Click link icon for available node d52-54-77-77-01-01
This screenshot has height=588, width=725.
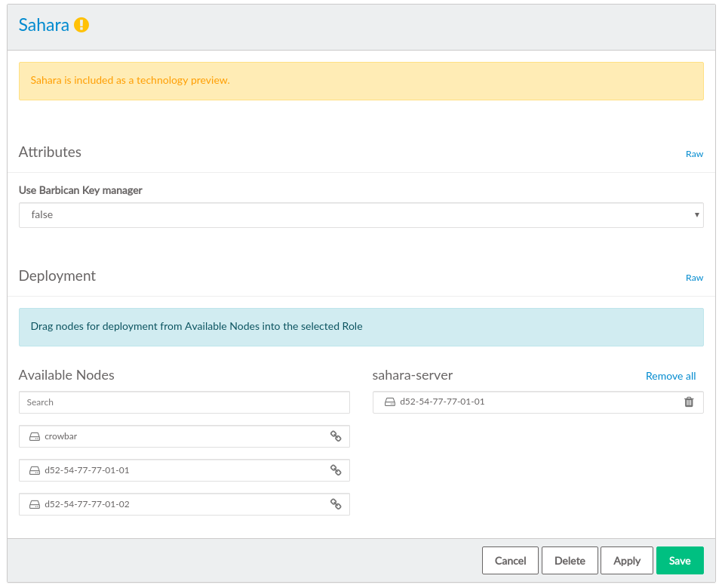(336, 470)
